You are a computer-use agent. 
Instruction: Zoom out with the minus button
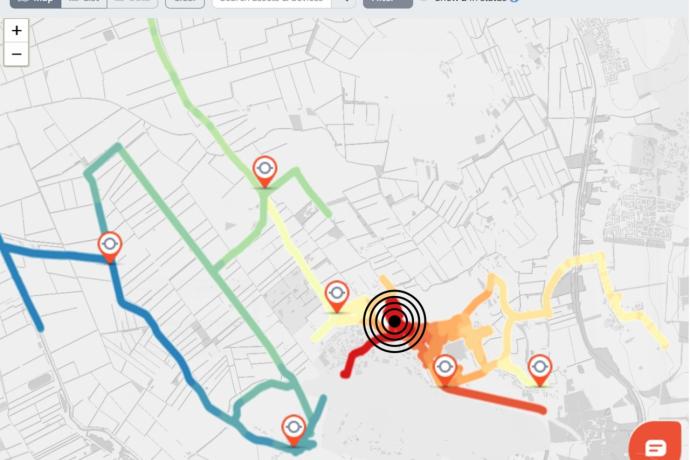click(x=16, y=55)
